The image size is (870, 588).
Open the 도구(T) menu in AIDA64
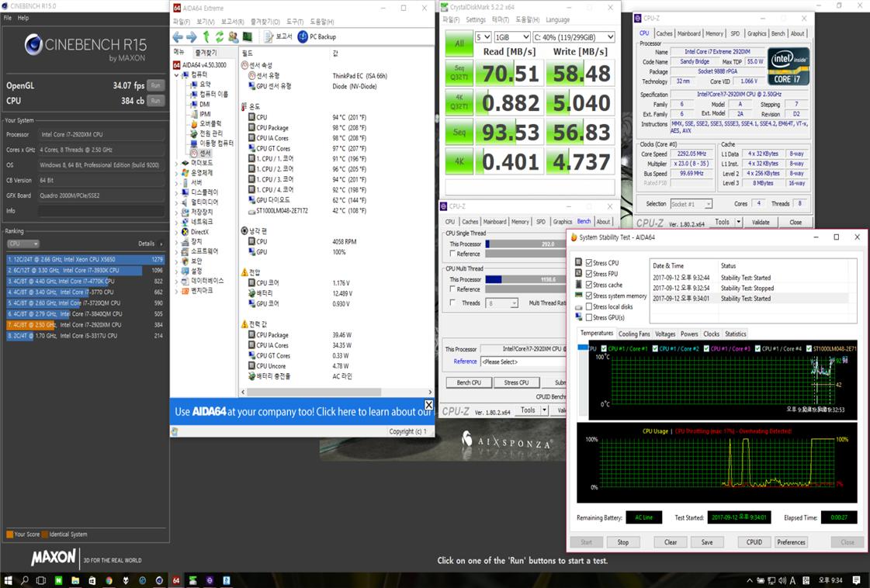295,22
